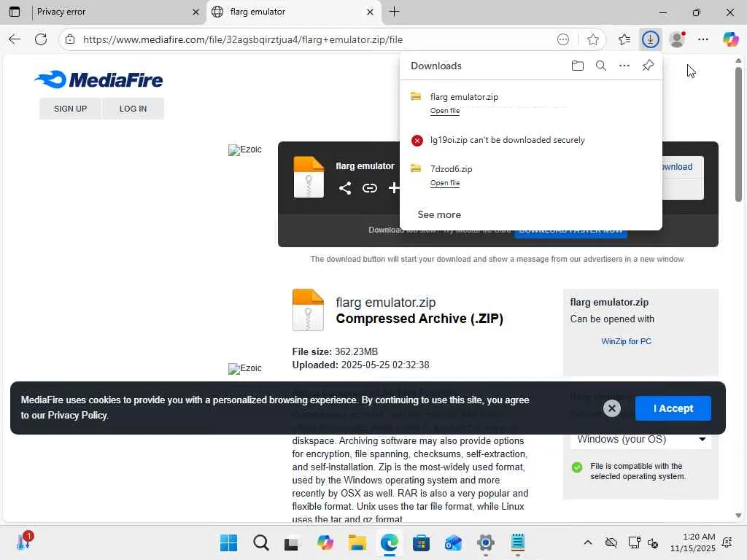Click the MediaFire logo
The width and height of the screenshot is (747, 560).
[x=98, y=79]
